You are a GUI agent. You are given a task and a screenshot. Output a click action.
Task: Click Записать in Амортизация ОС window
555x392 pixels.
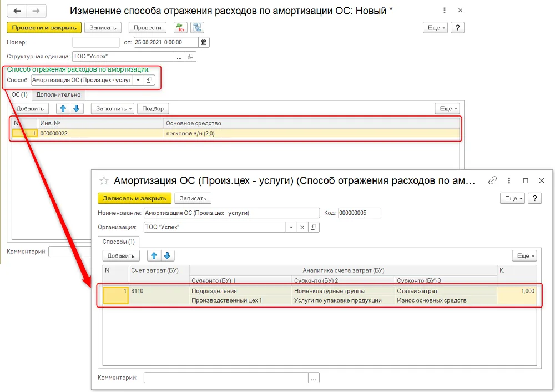193,198
